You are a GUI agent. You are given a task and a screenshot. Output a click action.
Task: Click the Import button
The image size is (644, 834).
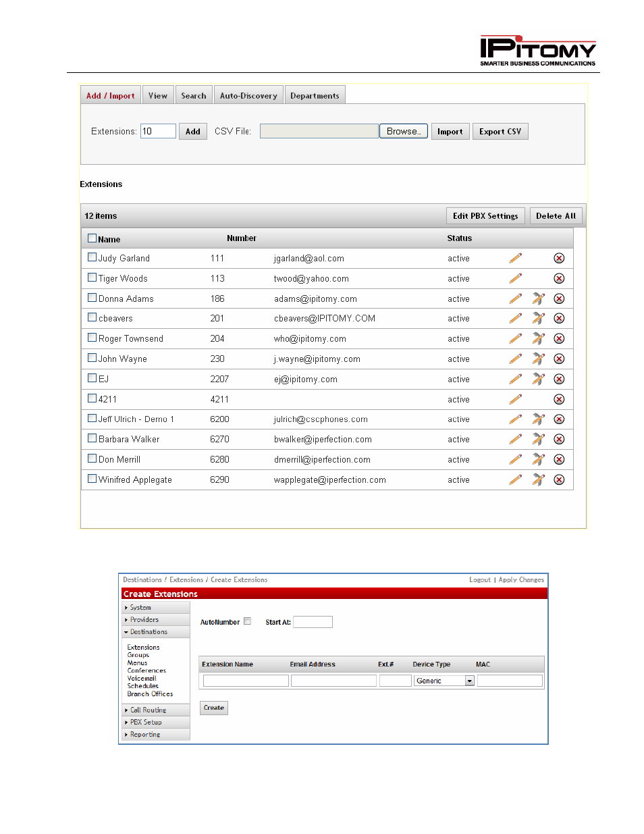coord(450,132)
